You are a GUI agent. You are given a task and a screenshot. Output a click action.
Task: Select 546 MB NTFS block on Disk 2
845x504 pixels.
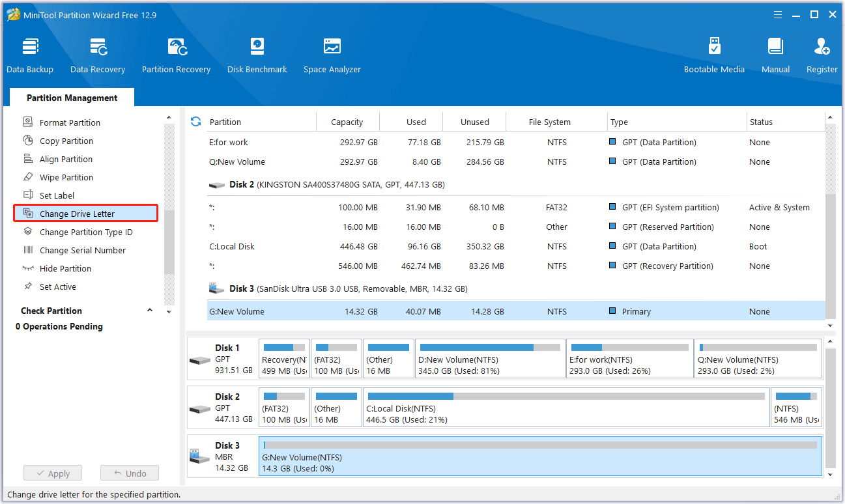(796, 407)
